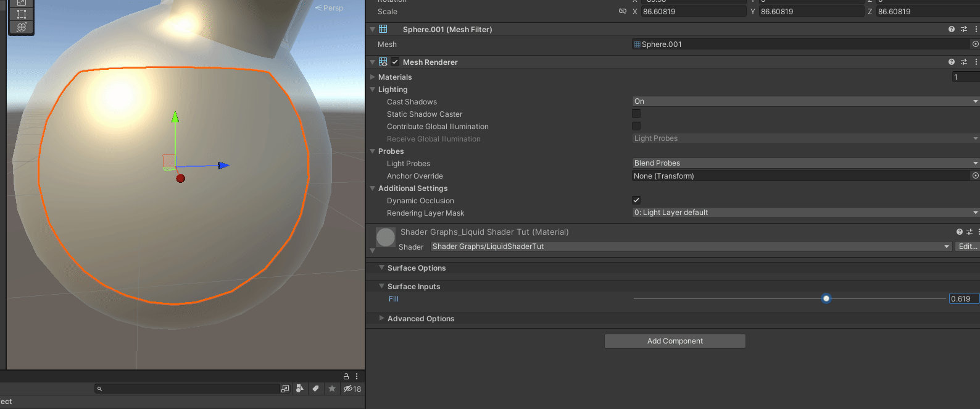Viewport: 980px width, 409px height.
Task: Open Mesh Renderer more options menu
Action: [976, 62]
